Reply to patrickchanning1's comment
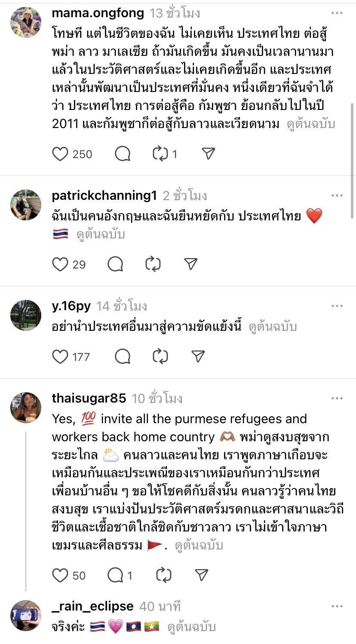356x644 pixels. click(115, 264)
